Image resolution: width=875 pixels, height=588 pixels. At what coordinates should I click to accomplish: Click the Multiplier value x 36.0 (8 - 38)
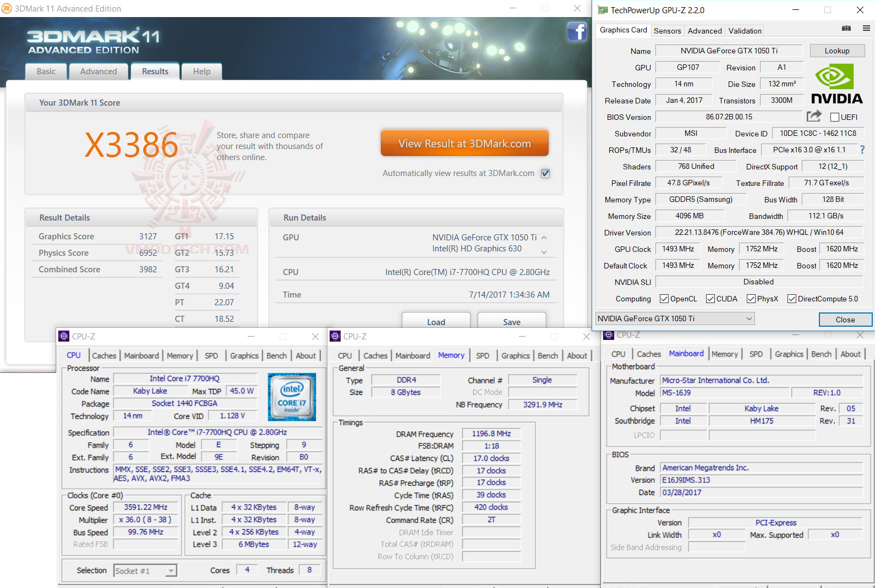(145, 519)
